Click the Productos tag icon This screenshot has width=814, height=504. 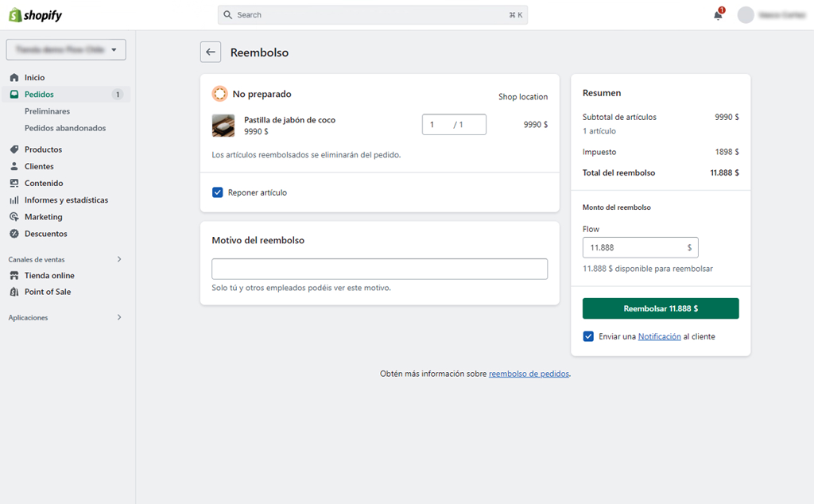pos(14,149)
